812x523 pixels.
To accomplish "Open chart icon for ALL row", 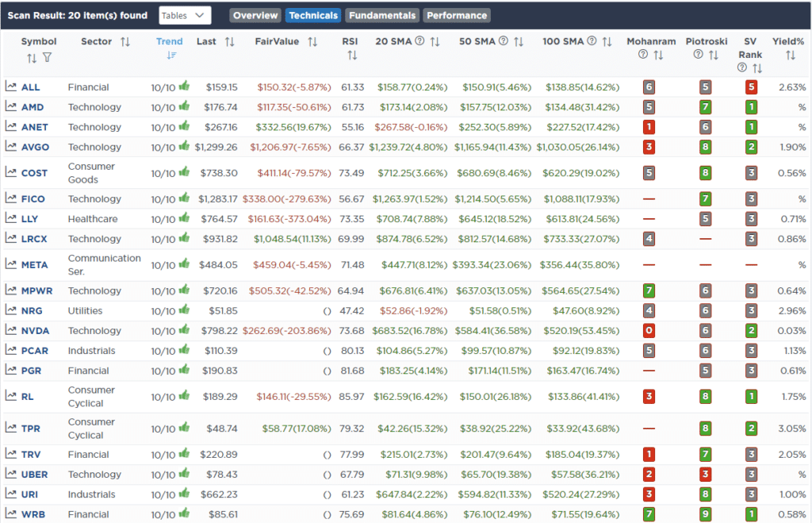I will pyautogui.click(x=11, y=87).
